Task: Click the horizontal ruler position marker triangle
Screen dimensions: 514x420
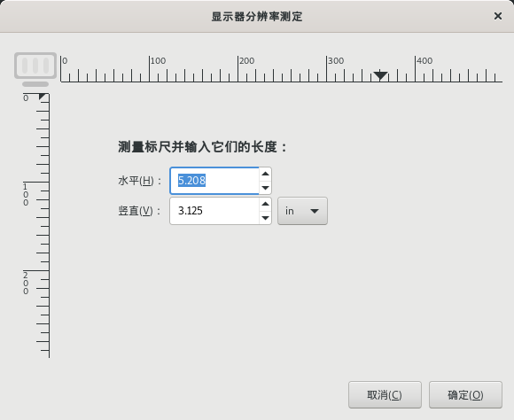Action: 380,75
